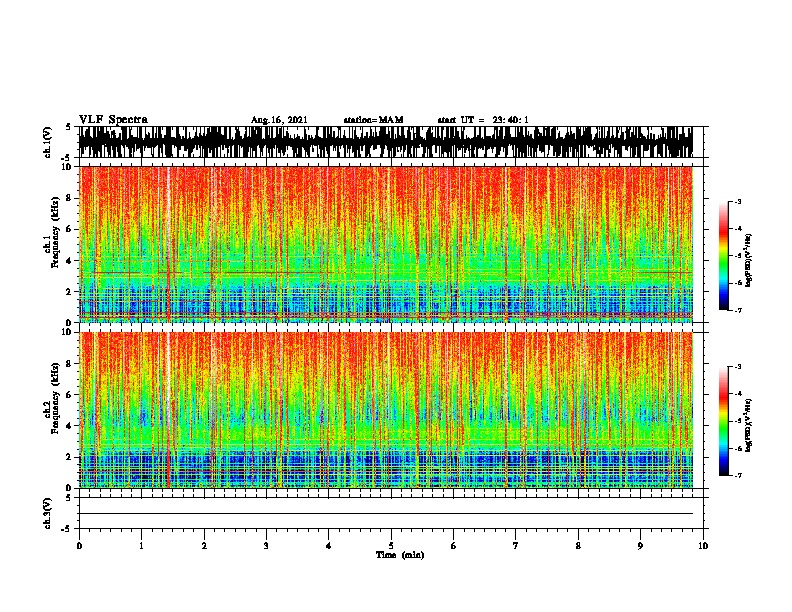Click the '8' kHz tick on ch.2 frequency axis

tap(70, 364)
